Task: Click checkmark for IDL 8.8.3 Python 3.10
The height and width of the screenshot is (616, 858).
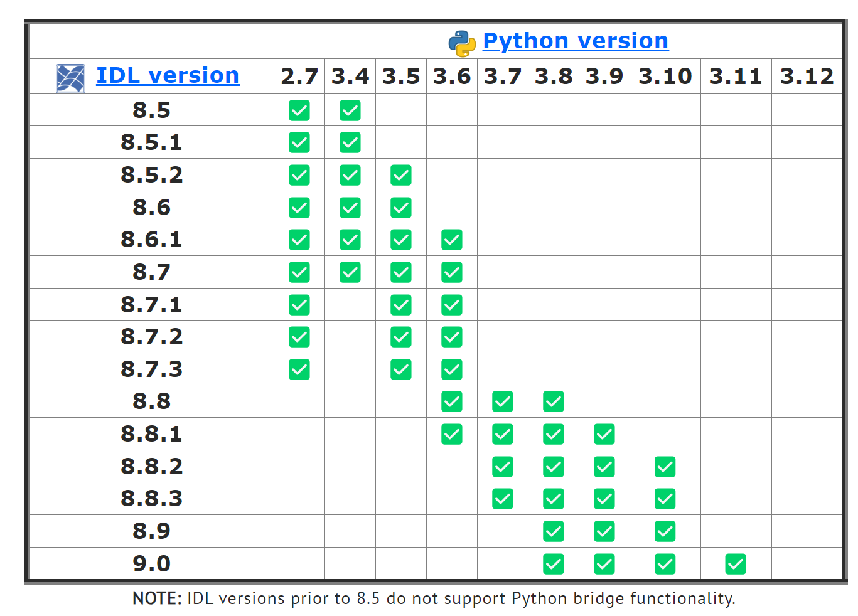Action: pos(665,499)
